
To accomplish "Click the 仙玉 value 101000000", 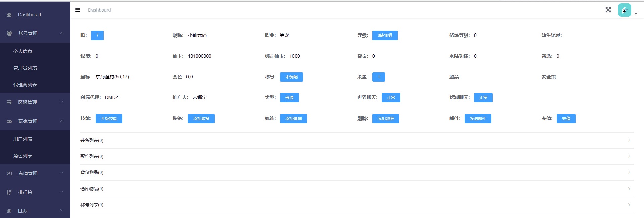I will coord(200,56).
